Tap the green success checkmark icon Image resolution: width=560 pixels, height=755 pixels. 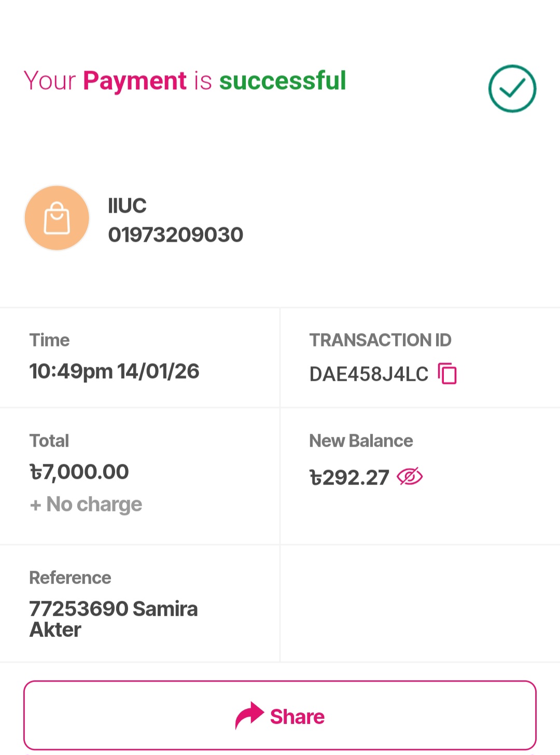512,89
